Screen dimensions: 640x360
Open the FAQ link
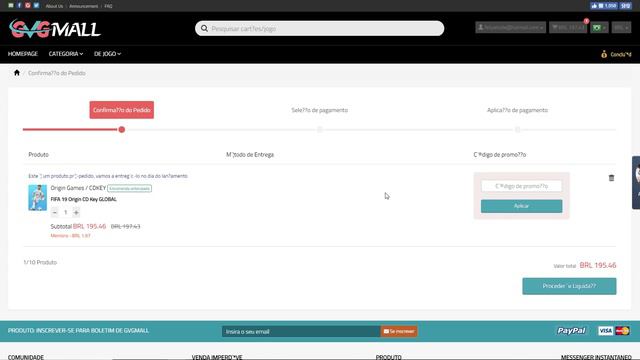tap(108, 6)
